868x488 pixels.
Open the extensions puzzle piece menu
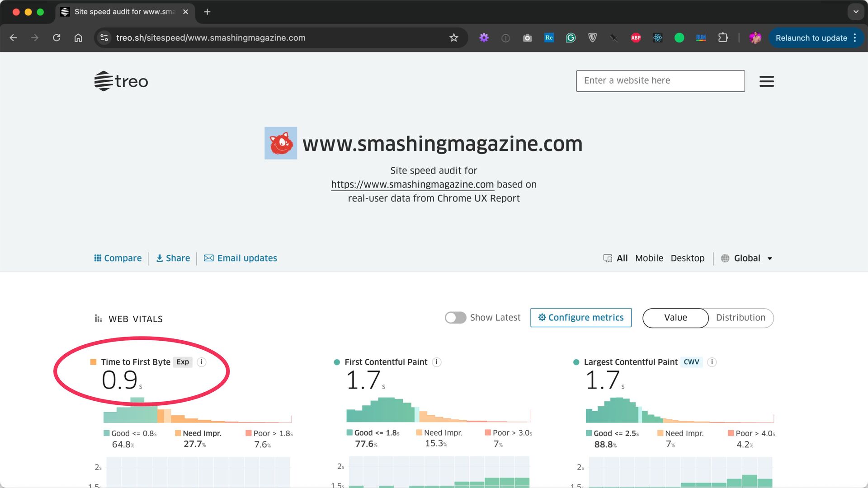click(723, 38)
